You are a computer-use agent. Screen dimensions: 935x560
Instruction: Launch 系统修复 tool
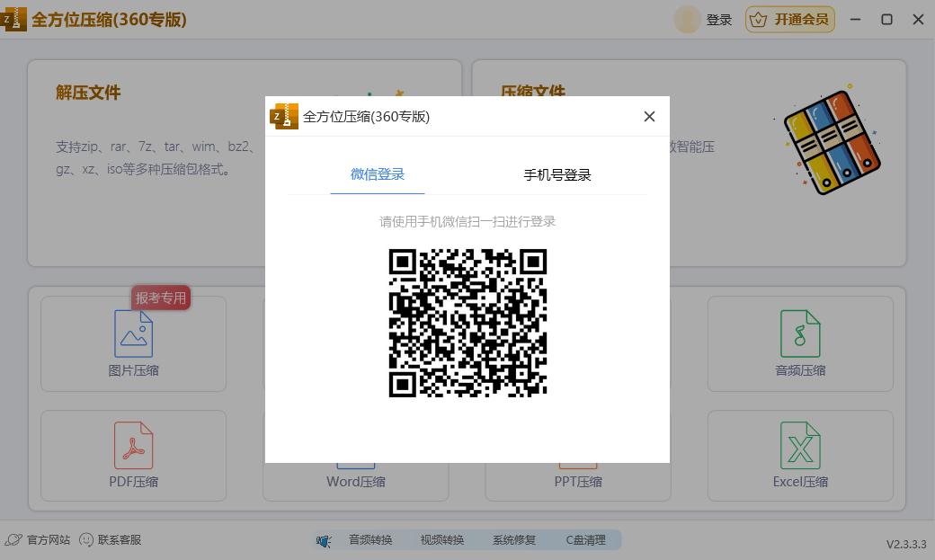pos(514,540)
